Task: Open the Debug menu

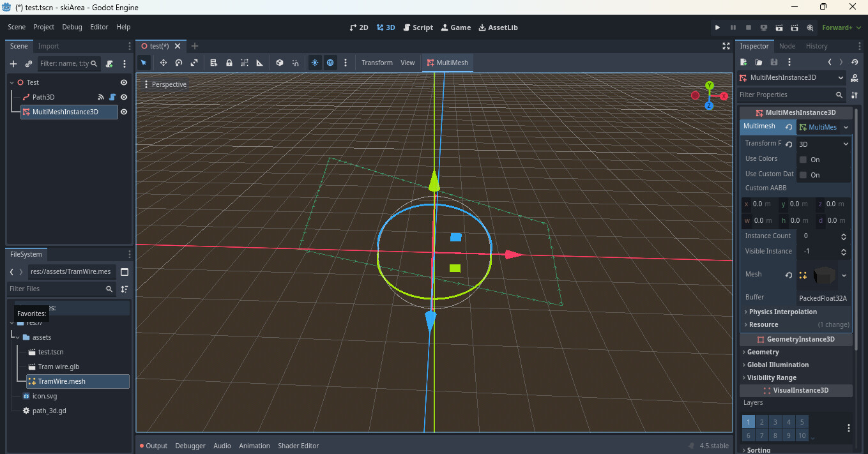Action: click(72, 27)
